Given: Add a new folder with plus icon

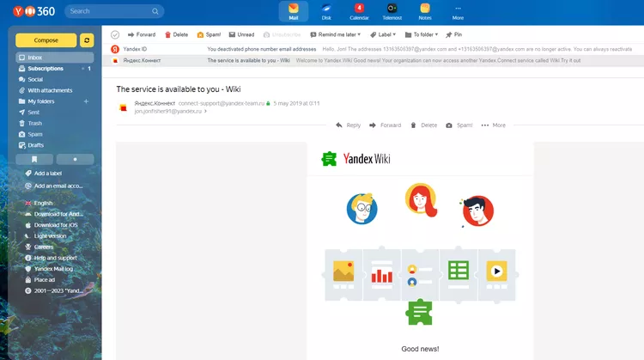Looking at the screenshot, I should pyautogui.click(x=86, y=101).
